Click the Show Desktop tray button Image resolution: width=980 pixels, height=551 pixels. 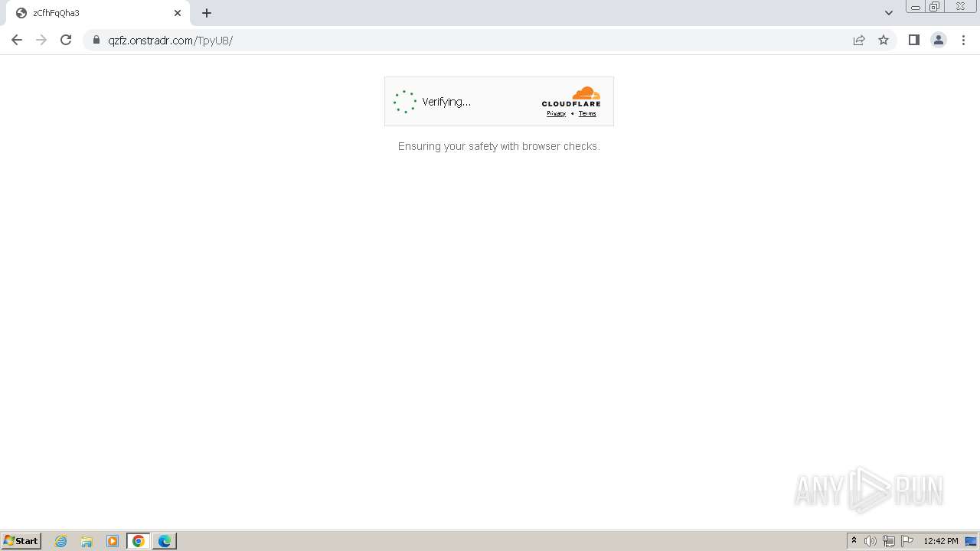point(972,541)
